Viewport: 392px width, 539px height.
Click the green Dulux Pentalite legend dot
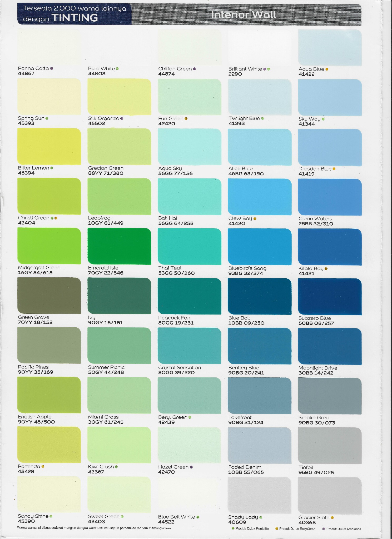[x=233, y=528]
